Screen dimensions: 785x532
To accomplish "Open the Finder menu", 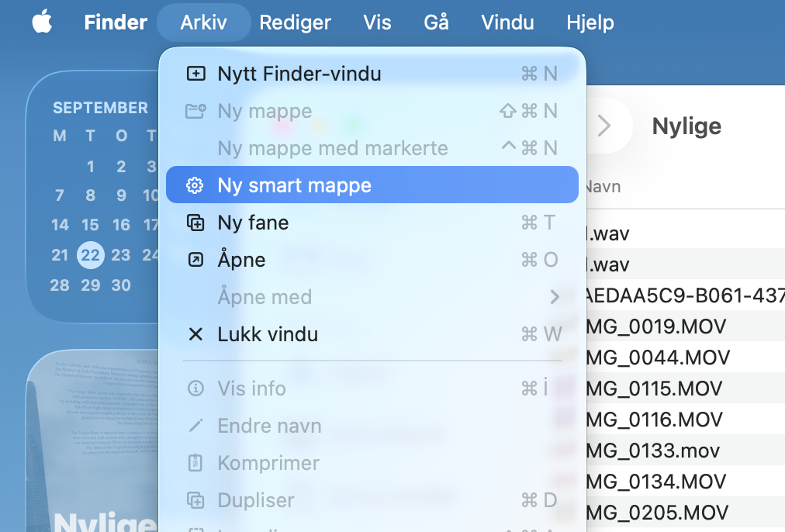I will 116,22.
